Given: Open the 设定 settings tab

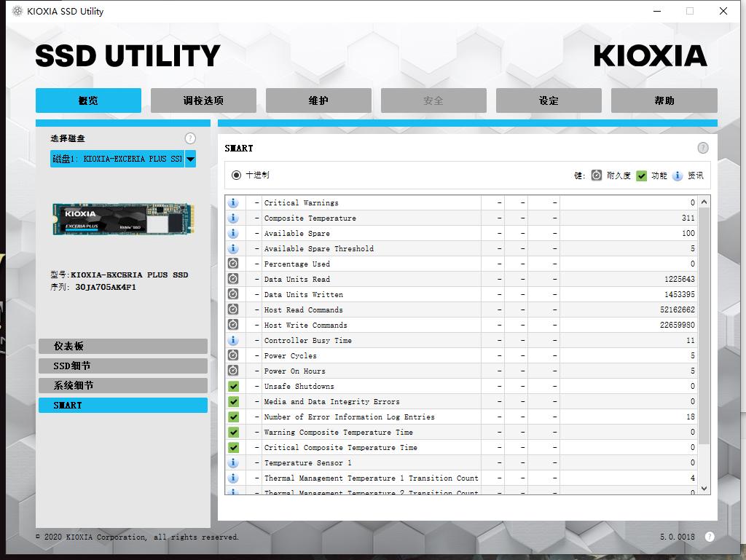Looking at the screenshot, I should pyautogui.click(x=549, y=100).
